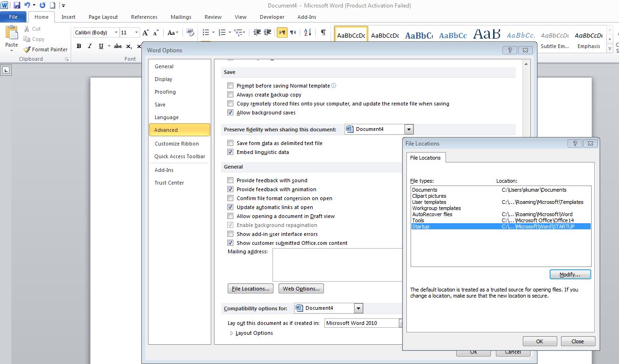Viewport: 619px width, 364px height.
Task: Open Web Options dialog
Action: 301,288
